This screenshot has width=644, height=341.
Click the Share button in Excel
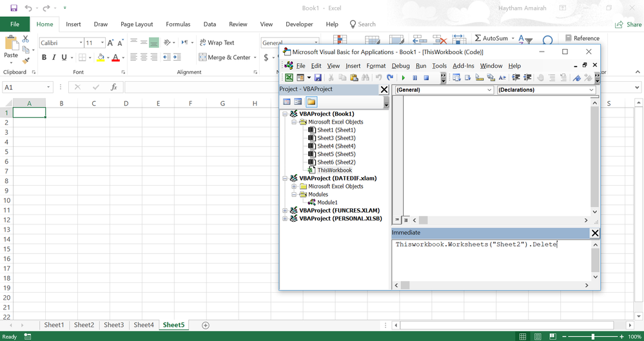[x=629, y=24]
